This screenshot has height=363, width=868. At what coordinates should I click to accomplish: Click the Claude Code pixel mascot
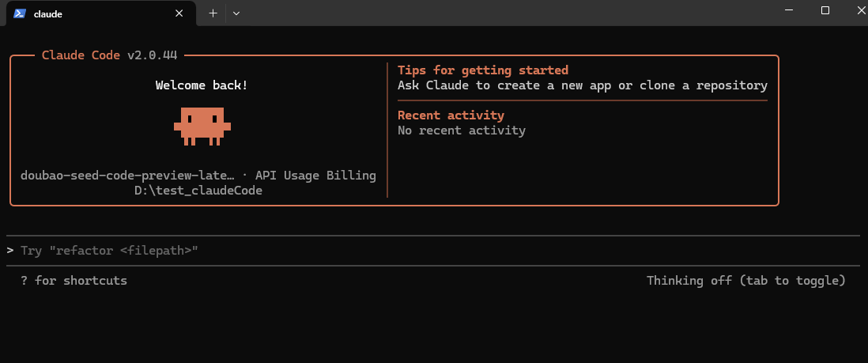(x=202, y=127)
